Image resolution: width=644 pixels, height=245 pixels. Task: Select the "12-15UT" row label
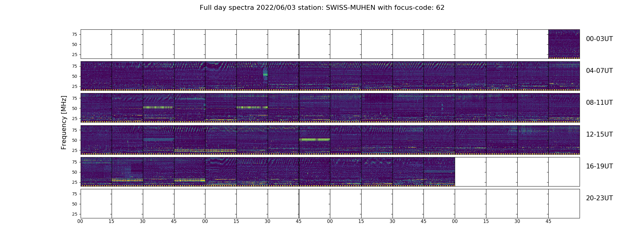click(x=599, y=134)
